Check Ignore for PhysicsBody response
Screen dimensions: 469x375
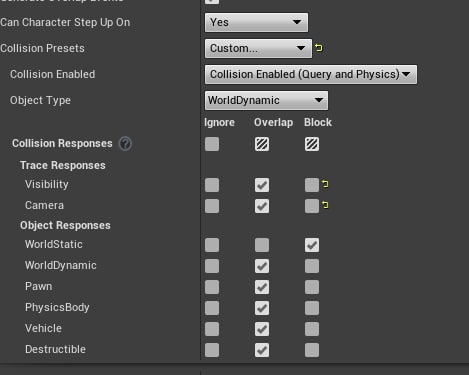(x=212, y=308)
